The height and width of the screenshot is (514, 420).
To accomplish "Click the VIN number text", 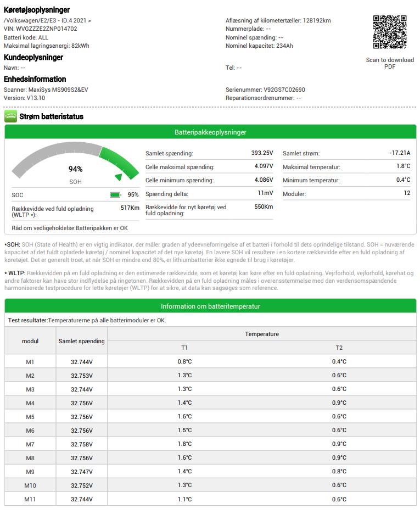I will point(41,29).
